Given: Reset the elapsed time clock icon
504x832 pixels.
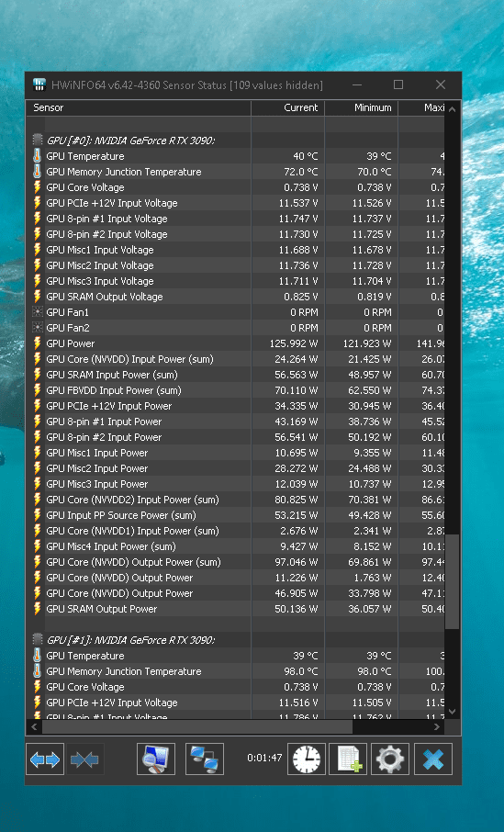Looking at the screenshot, I should click(x=307, y=759).
